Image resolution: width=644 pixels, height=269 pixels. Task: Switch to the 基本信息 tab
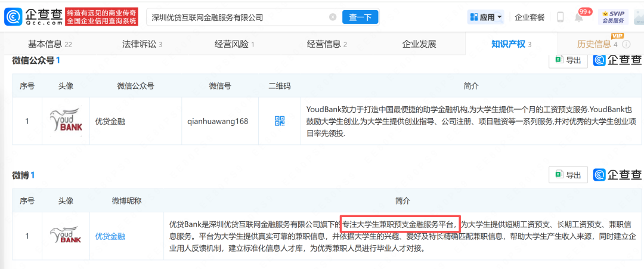[50, 44]
